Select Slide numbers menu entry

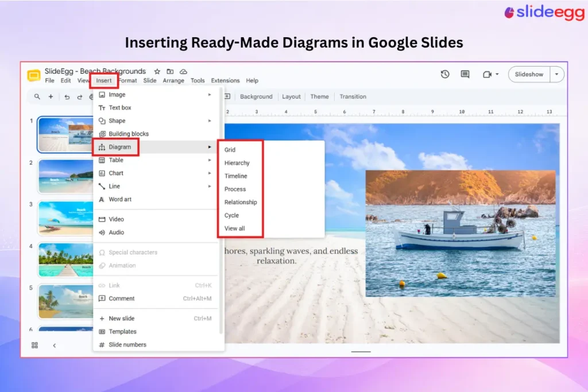(x=155, y=345)
